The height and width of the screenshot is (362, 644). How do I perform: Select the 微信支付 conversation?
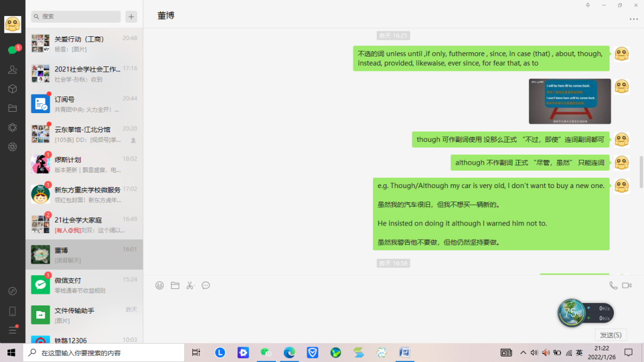pyautogui.click(x=84, y=285)
